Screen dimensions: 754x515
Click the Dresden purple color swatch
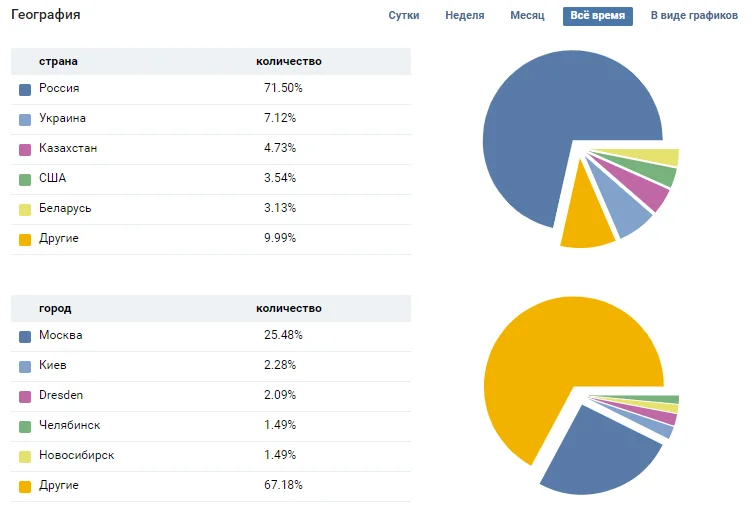[x=25, y=397]
